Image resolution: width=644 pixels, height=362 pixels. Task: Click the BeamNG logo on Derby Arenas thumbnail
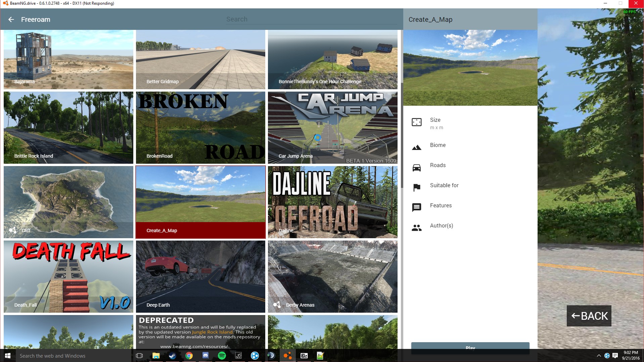point(277,305)
